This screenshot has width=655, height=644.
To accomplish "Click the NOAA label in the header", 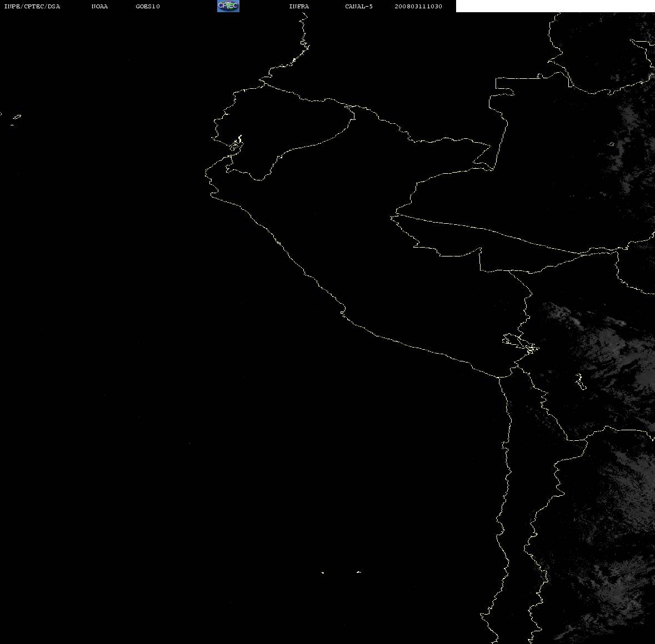I will (x=99, y=6).
